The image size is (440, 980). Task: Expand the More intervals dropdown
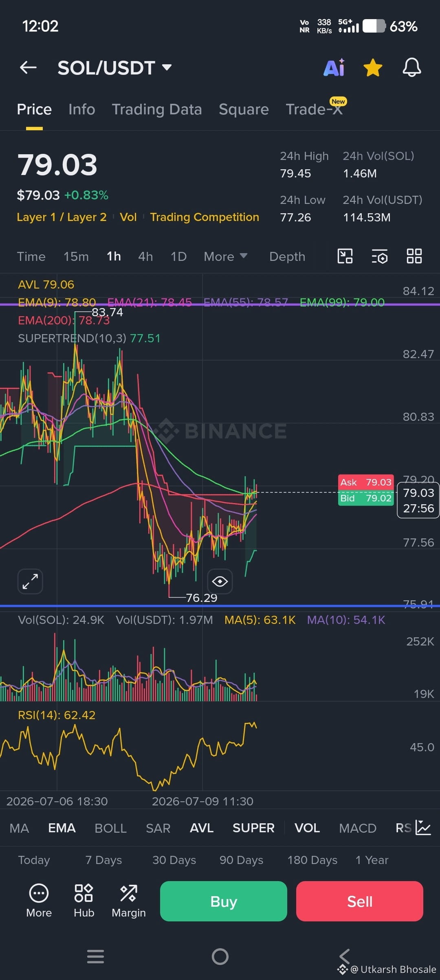[x=225, y=257]
